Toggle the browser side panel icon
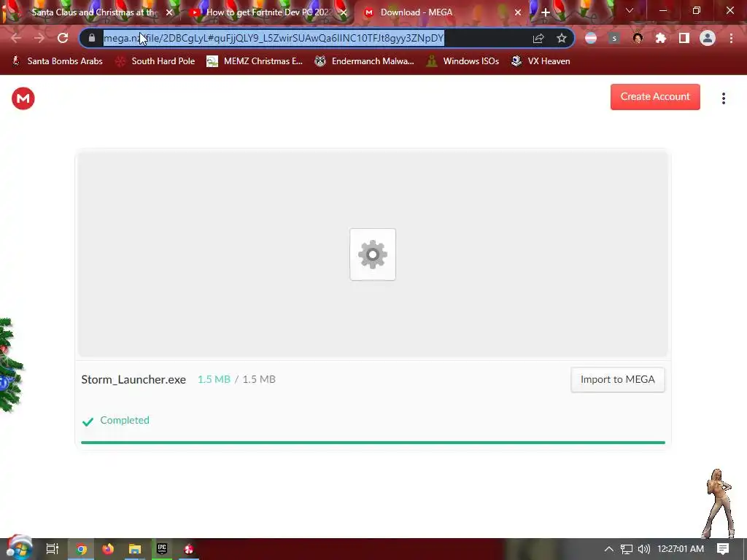Screen dimensions: 747x560 pyautogui.click(x=684, y=38)
